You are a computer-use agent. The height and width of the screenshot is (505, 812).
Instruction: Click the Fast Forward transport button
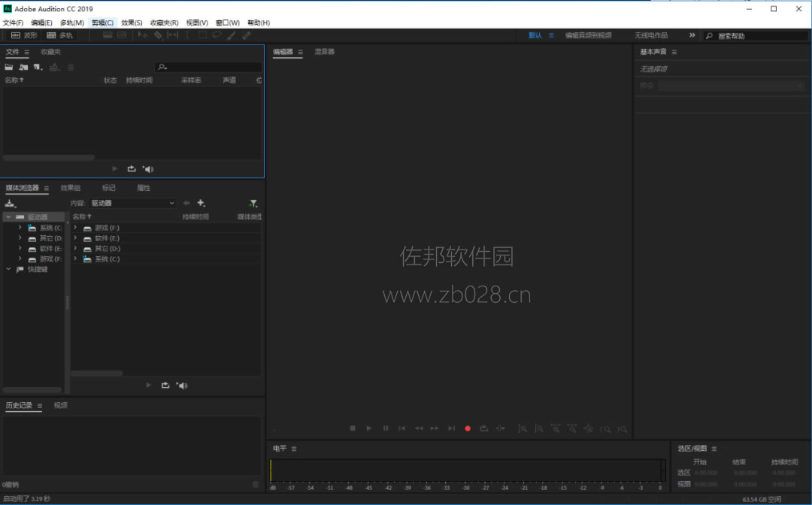point(435,428)
